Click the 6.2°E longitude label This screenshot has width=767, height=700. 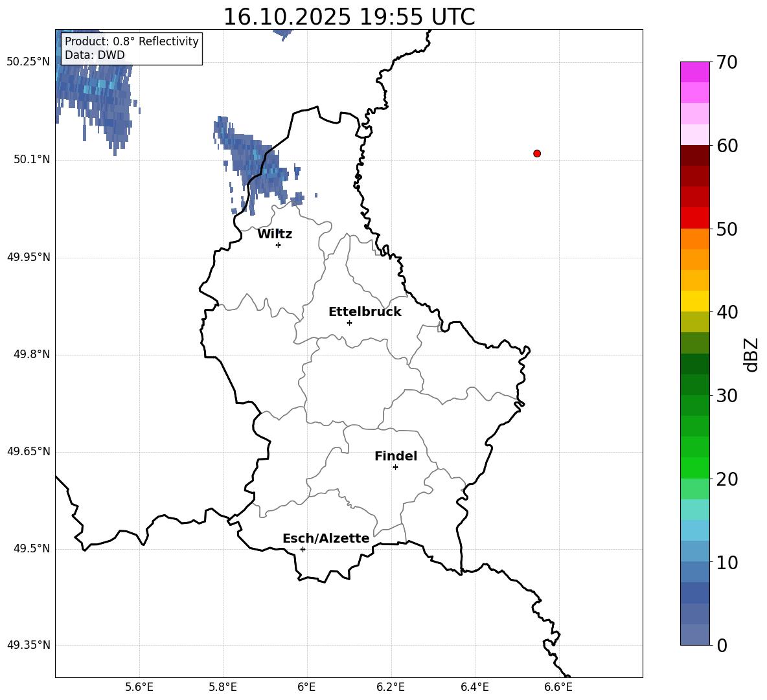(x=391, y=687)
